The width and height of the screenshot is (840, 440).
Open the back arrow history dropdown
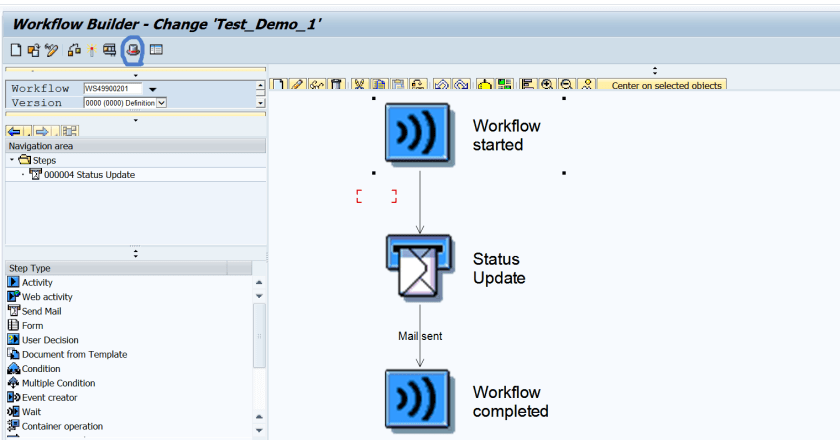click(x=27, y=132)
